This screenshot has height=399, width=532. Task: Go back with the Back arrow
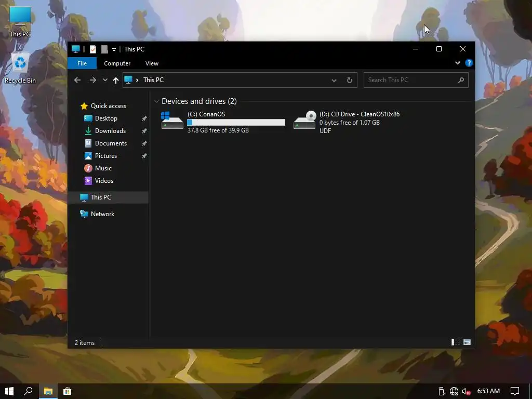(x=77, y=80)
